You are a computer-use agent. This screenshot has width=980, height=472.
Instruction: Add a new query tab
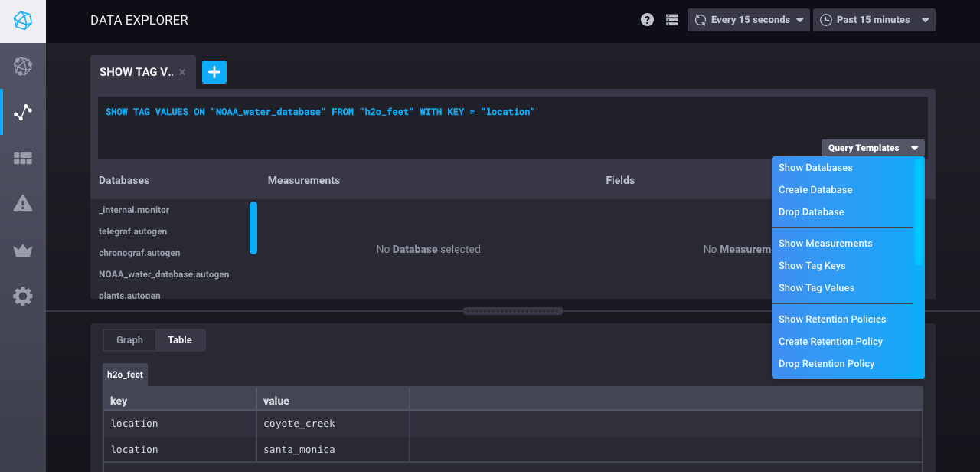pos(214,72)
